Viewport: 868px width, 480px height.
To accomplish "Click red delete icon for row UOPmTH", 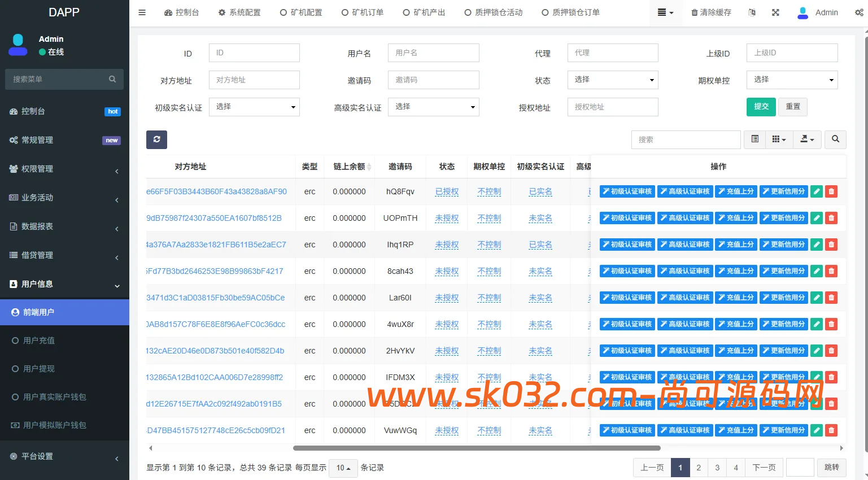I will 831,218.
